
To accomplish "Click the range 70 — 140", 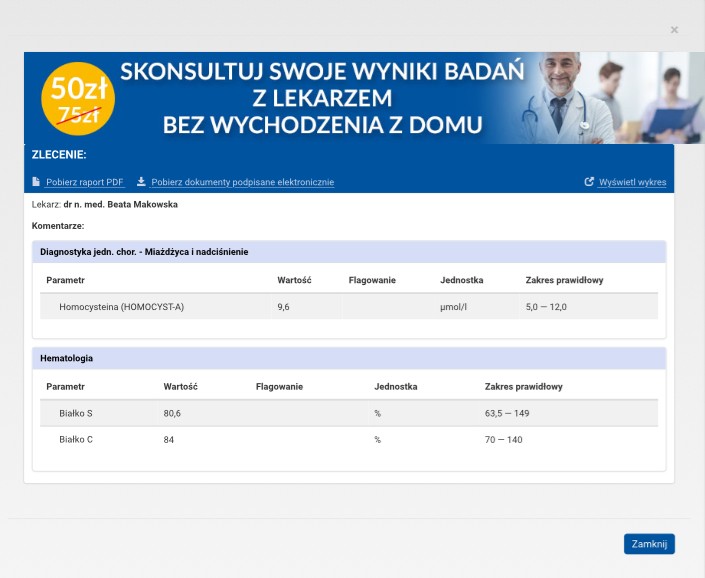I will click(503, 440).
